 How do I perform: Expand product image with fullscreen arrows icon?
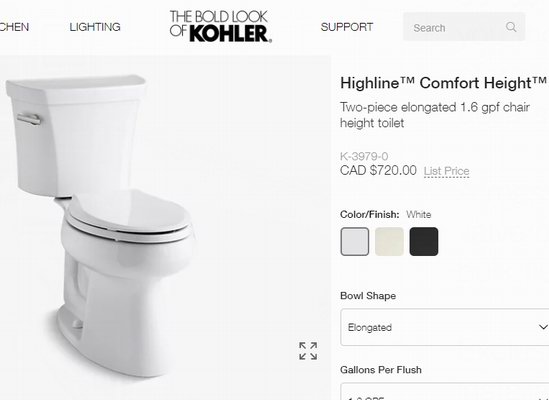click(x=308, y=351)
